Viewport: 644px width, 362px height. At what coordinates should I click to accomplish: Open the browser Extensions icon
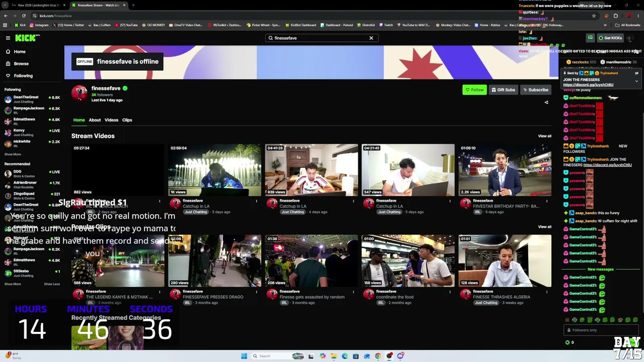tap(615, 16)
